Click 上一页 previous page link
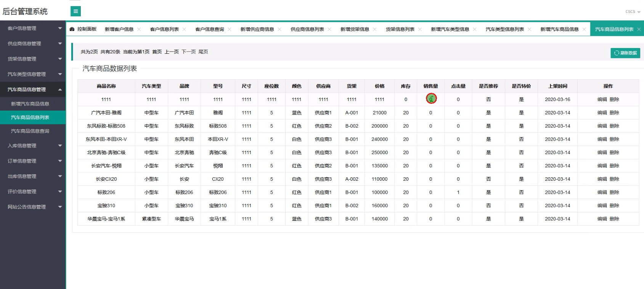This screenshot has width=644, height=289. pyautogui.click(x=172, y=52)
